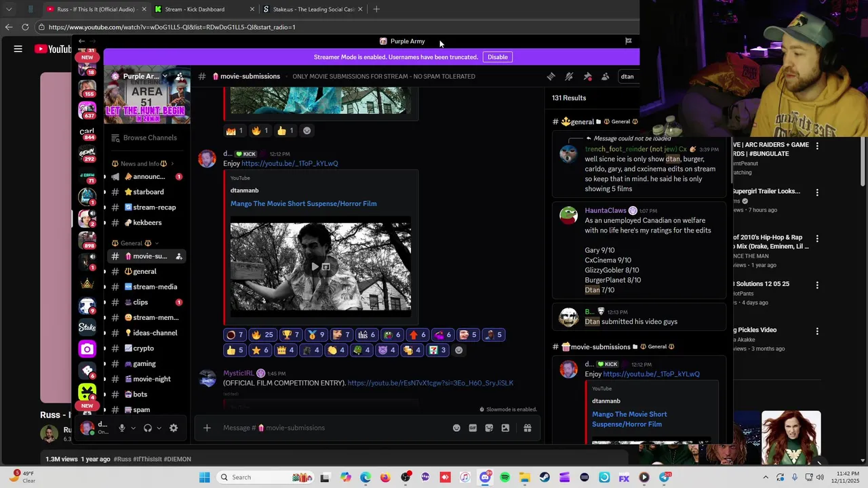The height and width of the screenshot is (488, 868).
Task: Open User Settings gear
Action: (x=174, y=428)
